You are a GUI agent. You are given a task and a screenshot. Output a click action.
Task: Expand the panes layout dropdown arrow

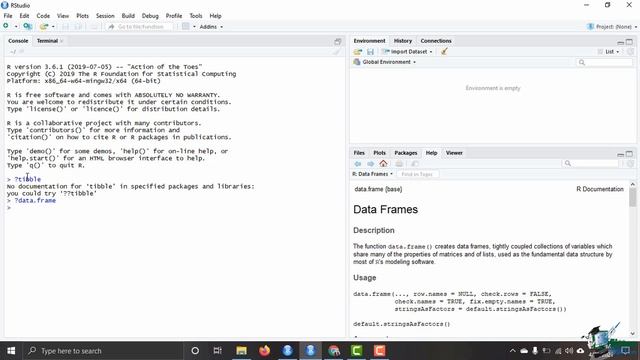[x=194, y=27]
